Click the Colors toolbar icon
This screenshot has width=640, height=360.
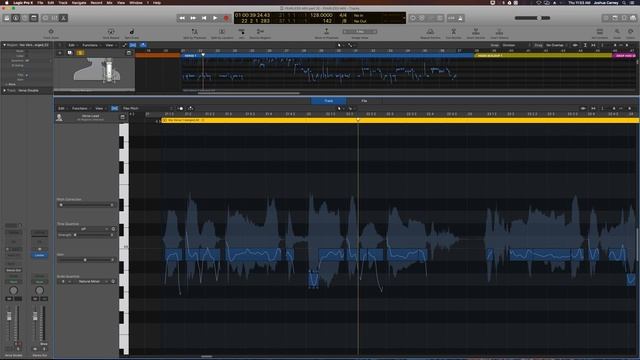pyautogui.click(x=631, y=33)
